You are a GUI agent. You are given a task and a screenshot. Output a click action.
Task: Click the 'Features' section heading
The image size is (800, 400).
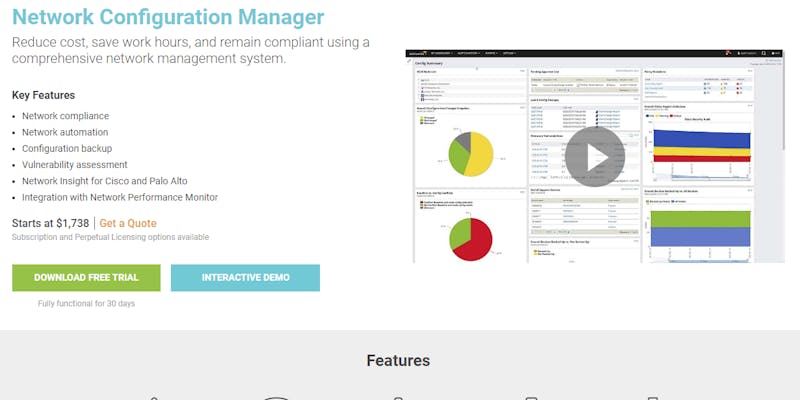point(398,361)
